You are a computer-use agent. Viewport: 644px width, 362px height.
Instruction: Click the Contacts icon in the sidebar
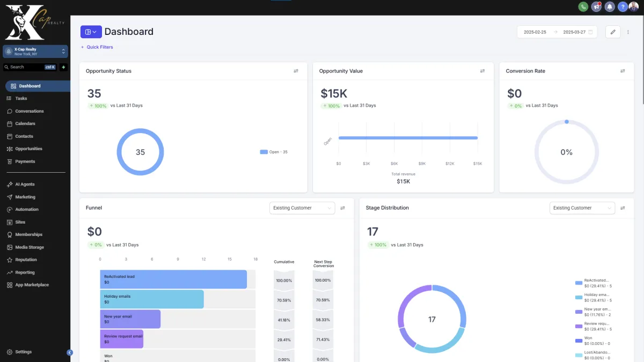point(10,136)
